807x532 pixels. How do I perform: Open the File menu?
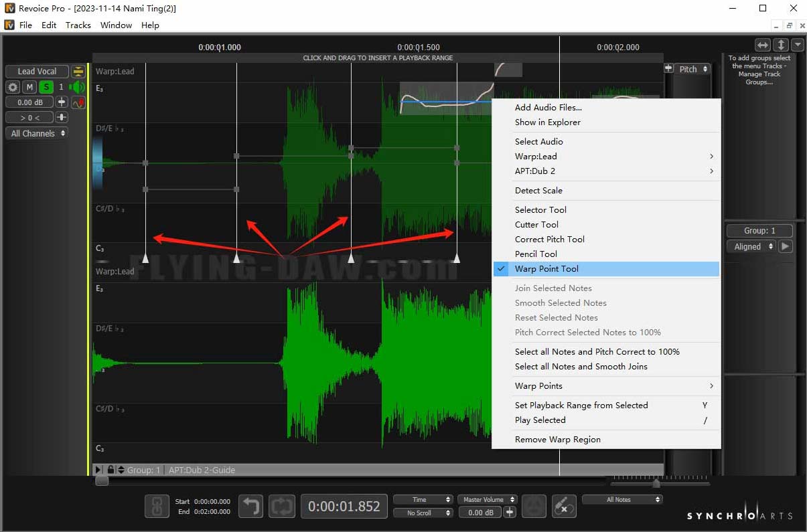point(25,25)
